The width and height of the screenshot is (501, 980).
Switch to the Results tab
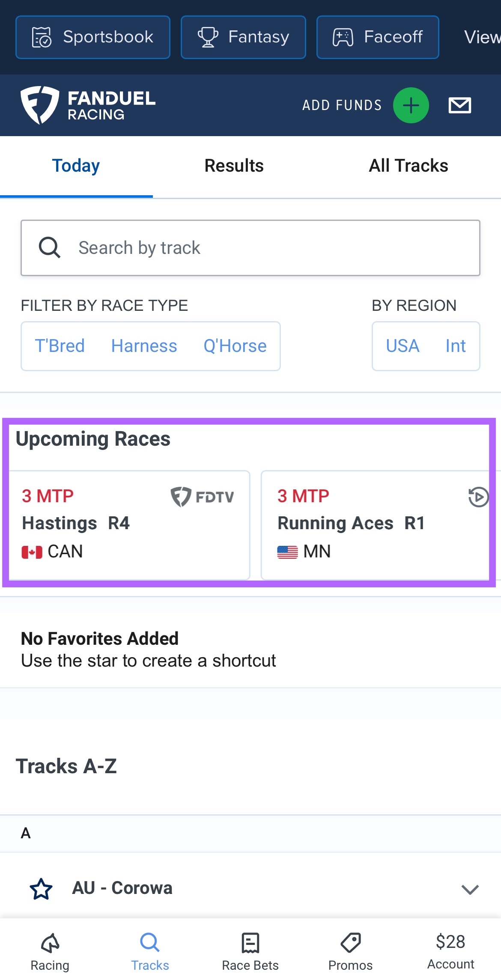point(234,166)
